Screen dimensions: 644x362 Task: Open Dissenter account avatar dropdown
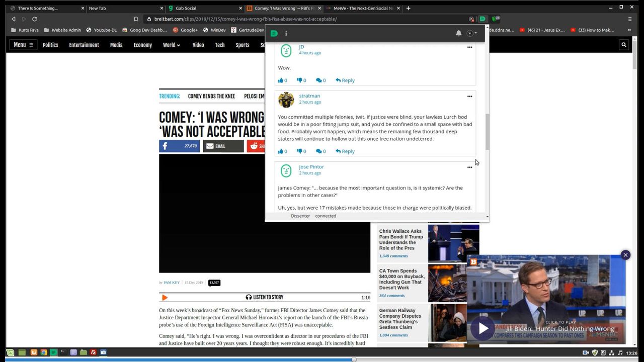[x=471, y=33]
